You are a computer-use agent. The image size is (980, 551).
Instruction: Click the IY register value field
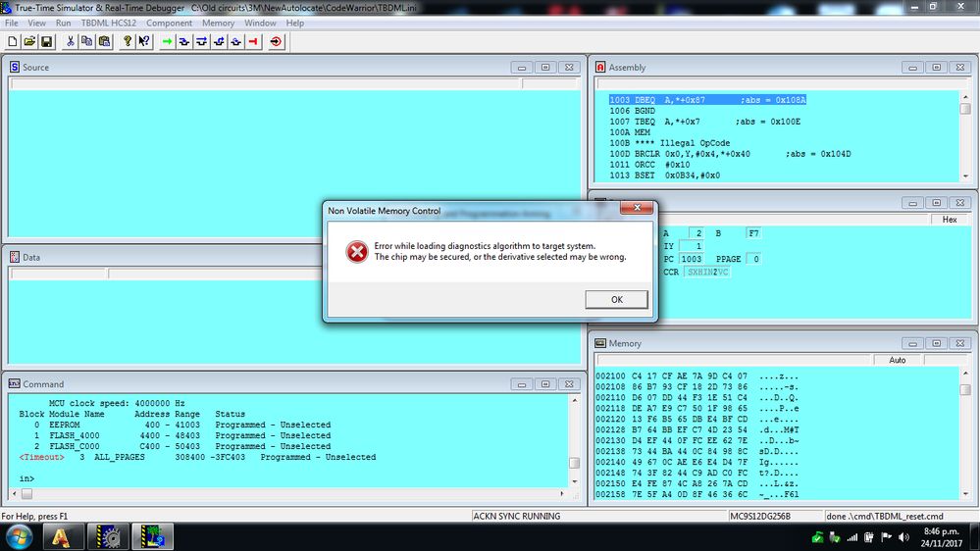point(692,246)
